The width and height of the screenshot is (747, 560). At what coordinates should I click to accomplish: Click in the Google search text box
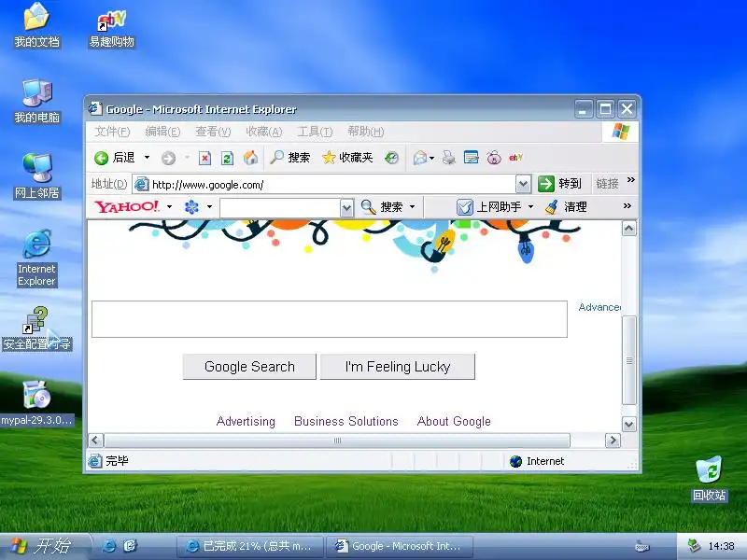[x=330, y=319]
